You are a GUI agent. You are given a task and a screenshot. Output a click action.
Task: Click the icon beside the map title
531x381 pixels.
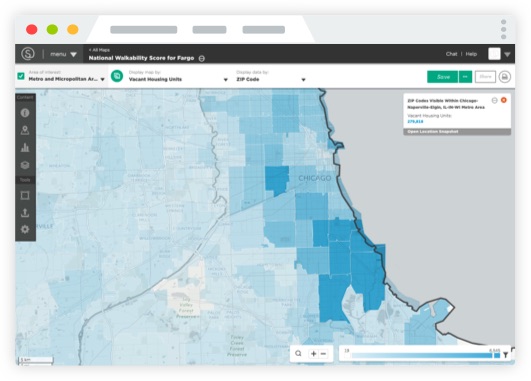pyautogui.click(x=201, y=58)
